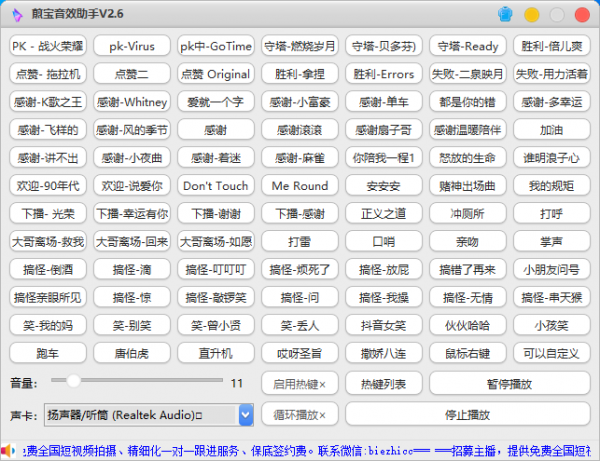600x461 pixels.
Task: Play the 直升机 helicopter sound
Action: pyautogui.click(x=216, y=353)
